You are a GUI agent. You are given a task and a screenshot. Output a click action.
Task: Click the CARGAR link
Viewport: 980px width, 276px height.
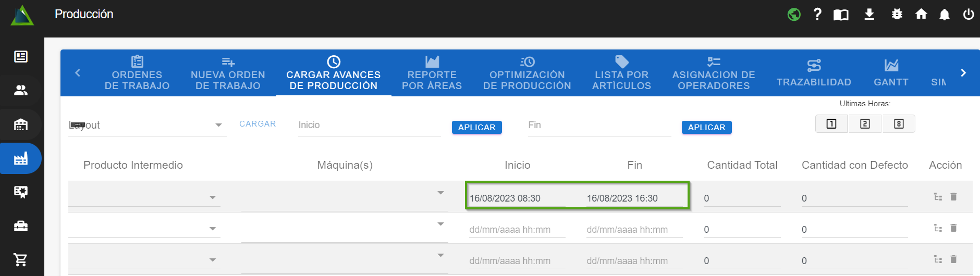tap(258, 124)
